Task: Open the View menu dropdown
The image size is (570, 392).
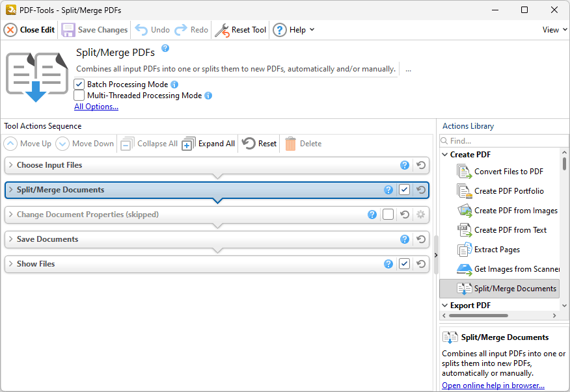Action: coord(554,30)
